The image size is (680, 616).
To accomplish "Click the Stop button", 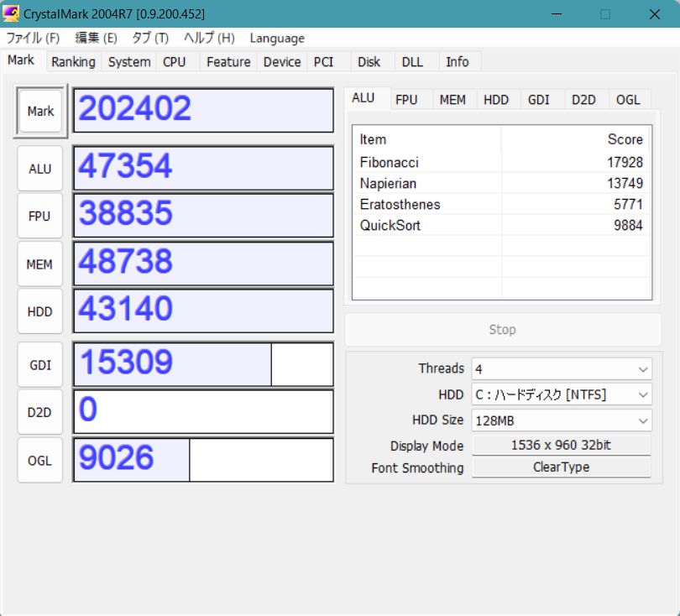I will point(503,330).
